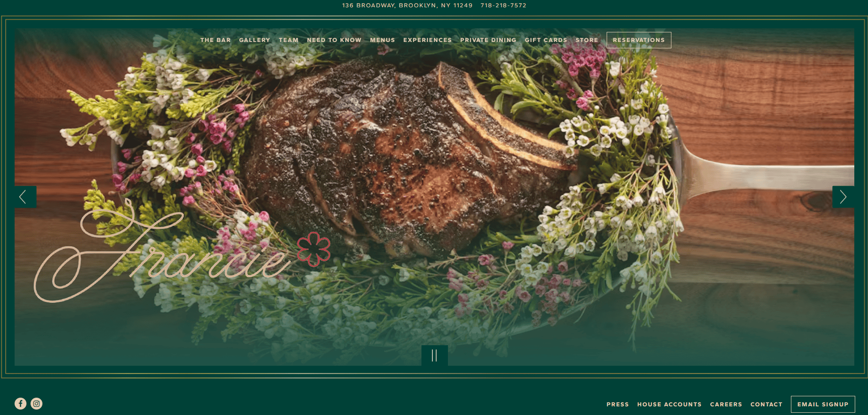Open NEED TO KNOW information
This screenshot has height=415, width=868.
pos(334,40)
